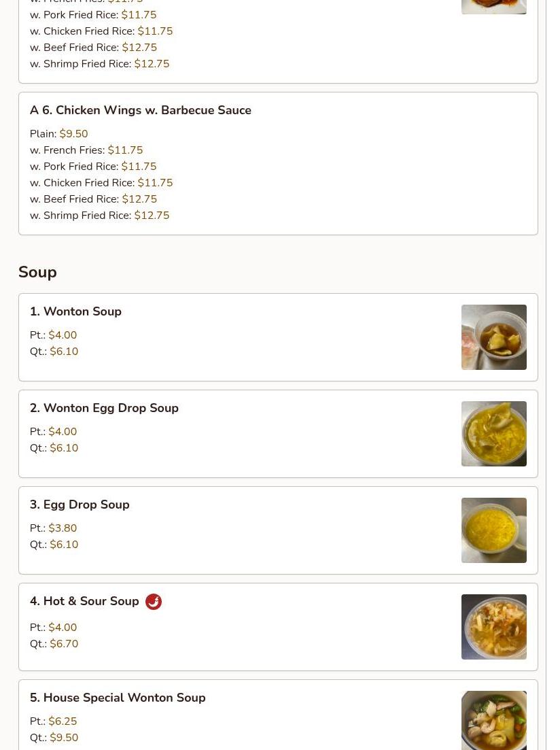The width and height of the screenshot is (560, 750).
Task: Open A 6. Chicken Wings w. Barbecue Sauce
Action: point(141,110)
